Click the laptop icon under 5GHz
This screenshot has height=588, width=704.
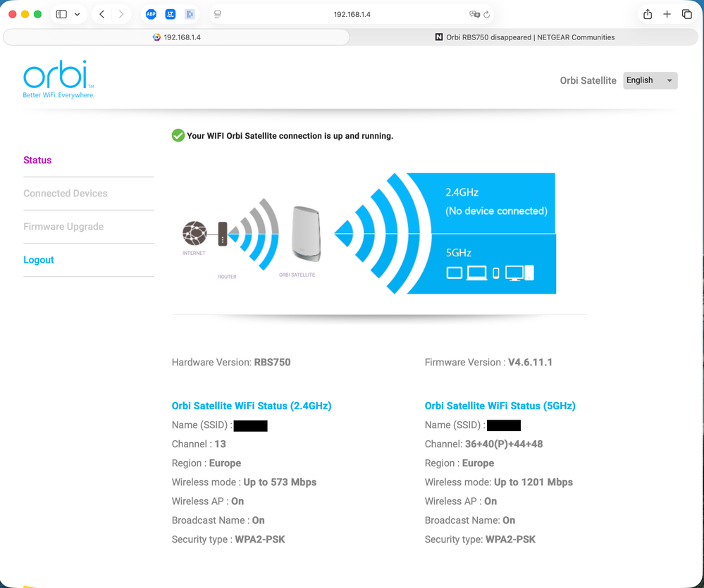pos(476,273)
